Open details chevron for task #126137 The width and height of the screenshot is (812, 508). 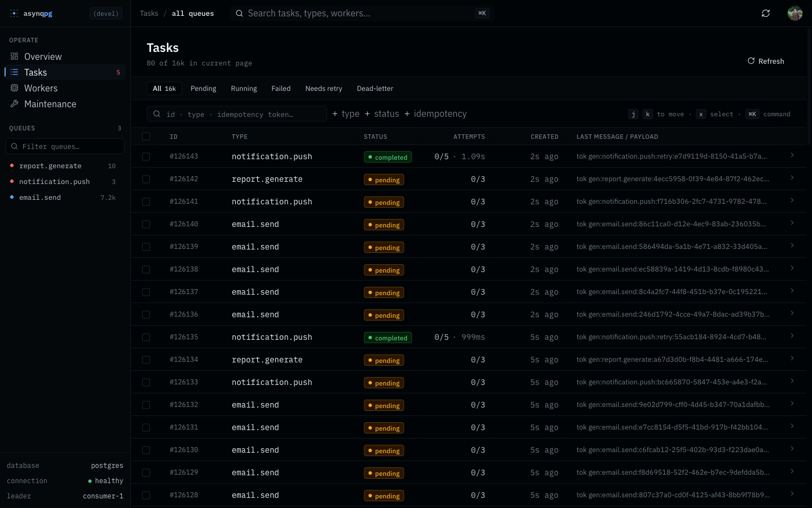point(792,291)
